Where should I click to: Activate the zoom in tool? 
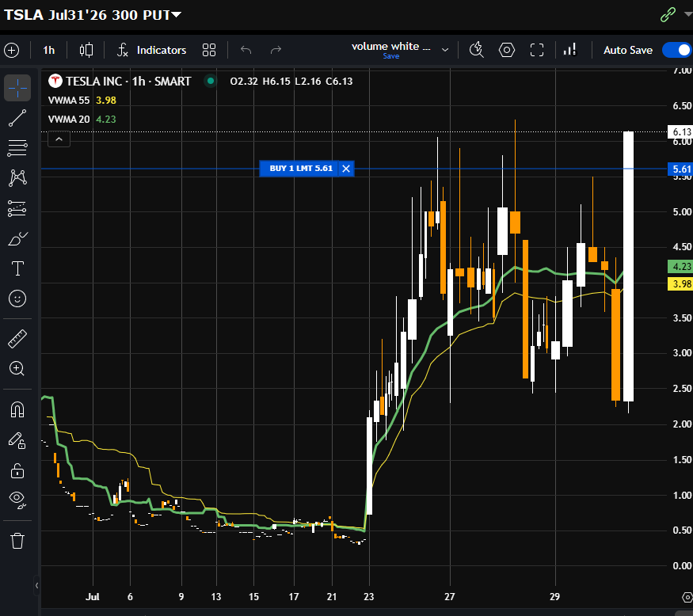[x=17, y=368]
